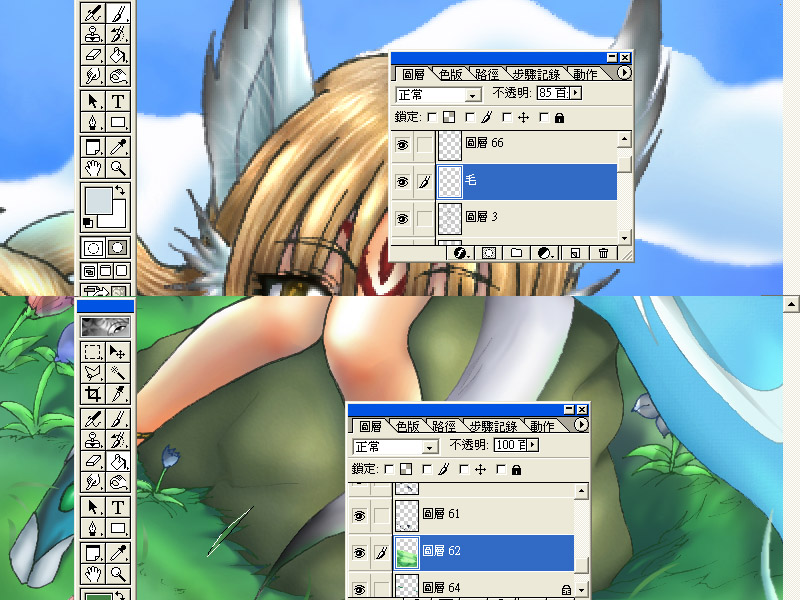The width and height of the screenshot is (800, 600).
Task: Open the opacity slider arrow beside 85%
Action: pos(576,93)
